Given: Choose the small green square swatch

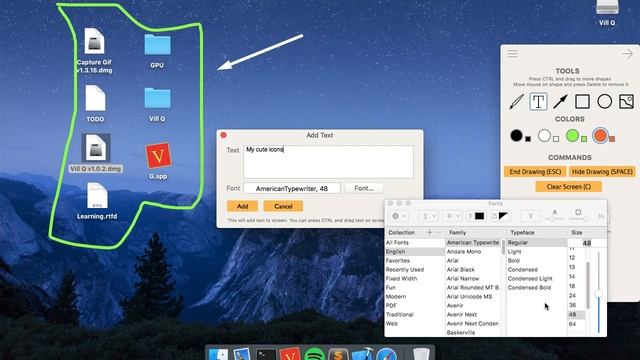Looking at the screenshot, I should 584,139.
